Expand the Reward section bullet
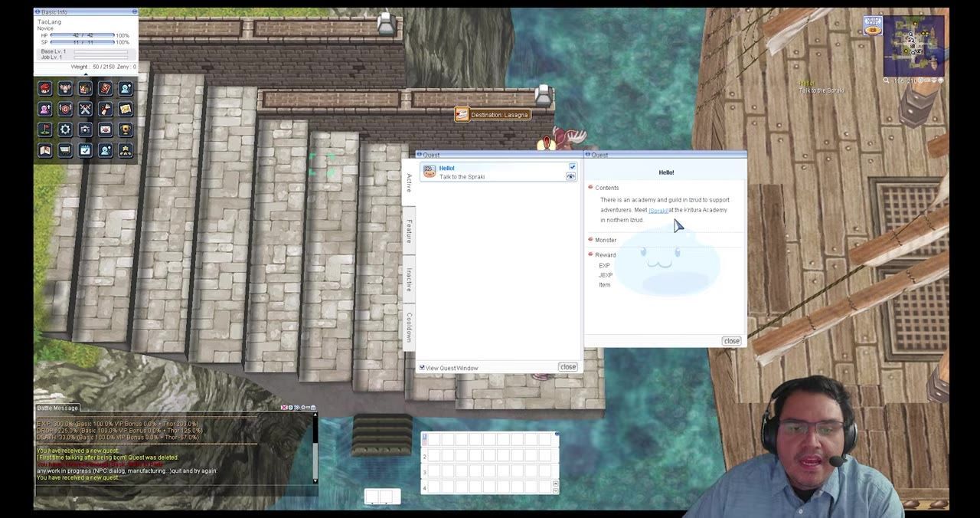This screenshot has height=518, width=980. (590, 254)
